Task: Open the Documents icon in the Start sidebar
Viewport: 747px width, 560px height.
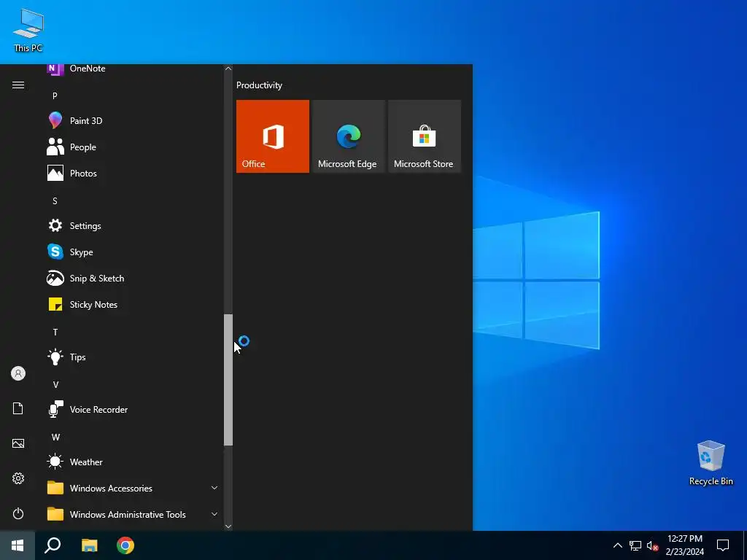Action: click(18, 408)
